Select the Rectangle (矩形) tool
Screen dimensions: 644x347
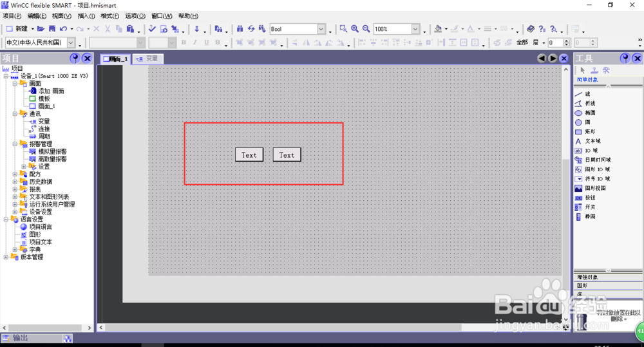coord(585,131)
